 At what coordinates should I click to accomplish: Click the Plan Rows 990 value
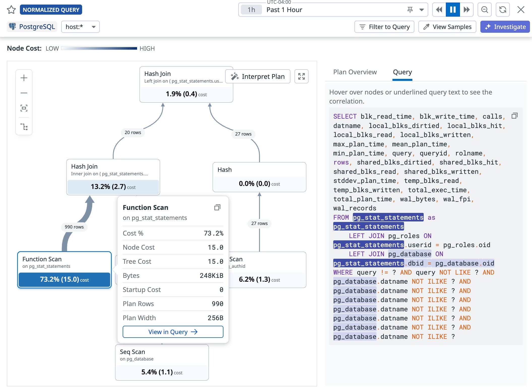click(217, 304)
